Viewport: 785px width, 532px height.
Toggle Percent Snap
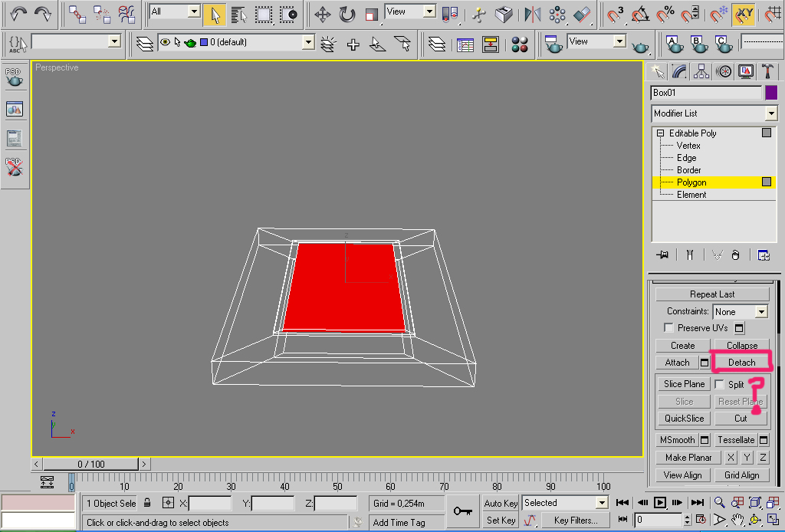pyautogui.click(x=665, y=15)
